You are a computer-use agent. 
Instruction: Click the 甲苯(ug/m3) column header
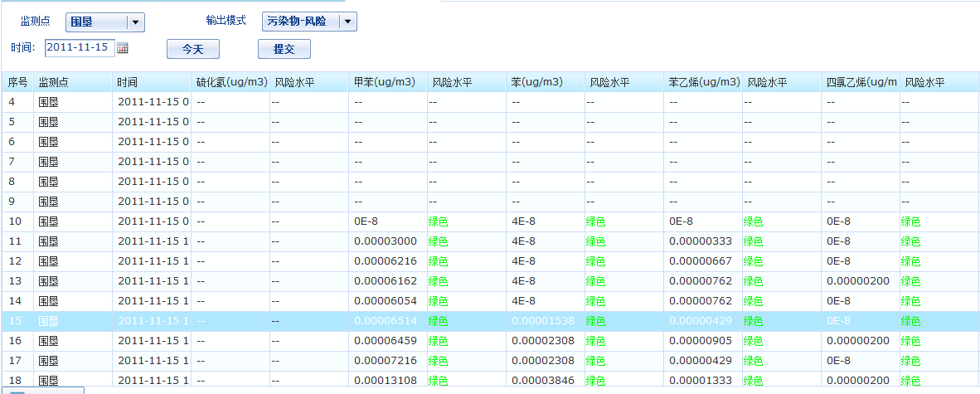(385, 82)
